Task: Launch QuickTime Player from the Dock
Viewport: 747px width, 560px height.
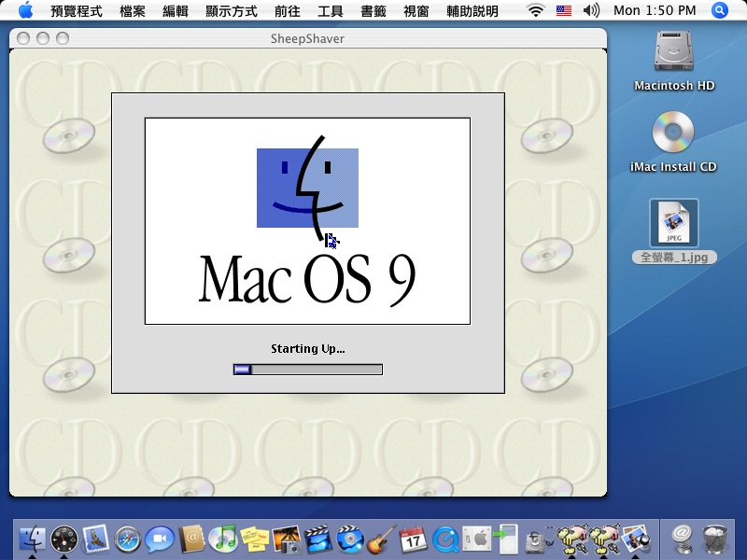Action: click(x=446, y=539)
